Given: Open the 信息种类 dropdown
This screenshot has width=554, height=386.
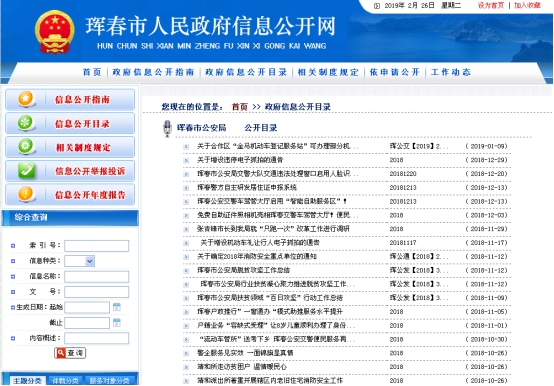Looking at the screenshot, I should pos(79,261).
